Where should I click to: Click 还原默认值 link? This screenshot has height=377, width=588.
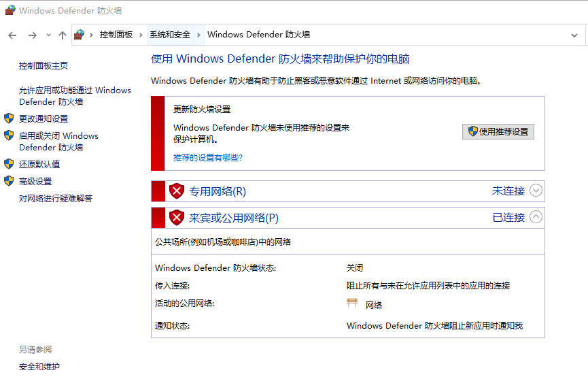[39, 165]
